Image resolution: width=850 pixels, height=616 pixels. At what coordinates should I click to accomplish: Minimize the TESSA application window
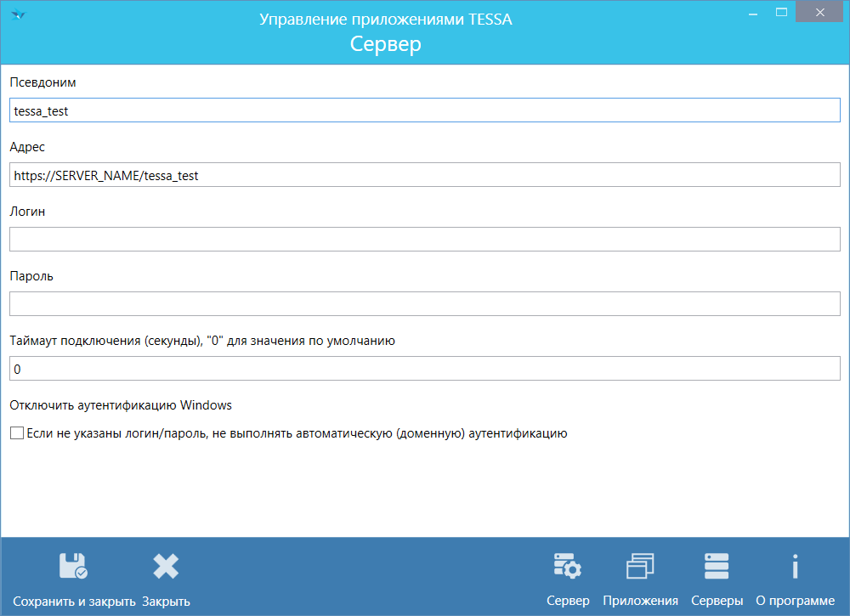[752, 12]
